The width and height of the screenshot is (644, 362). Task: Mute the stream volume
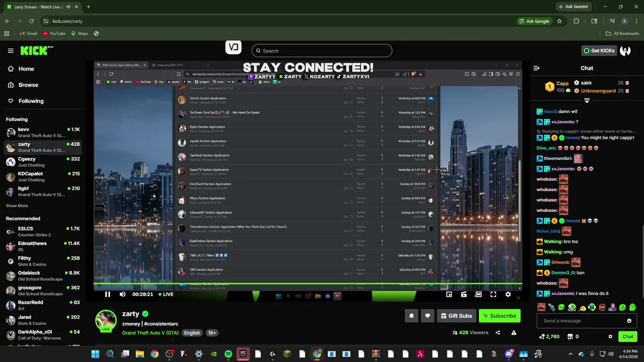(122, 294)
